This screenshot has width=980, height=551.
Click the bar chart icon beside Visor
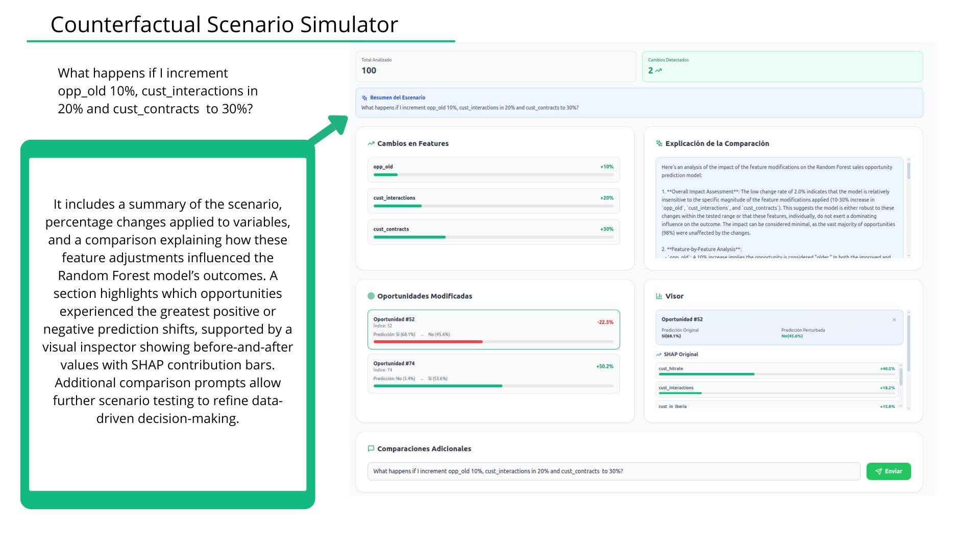click(659, 296)
